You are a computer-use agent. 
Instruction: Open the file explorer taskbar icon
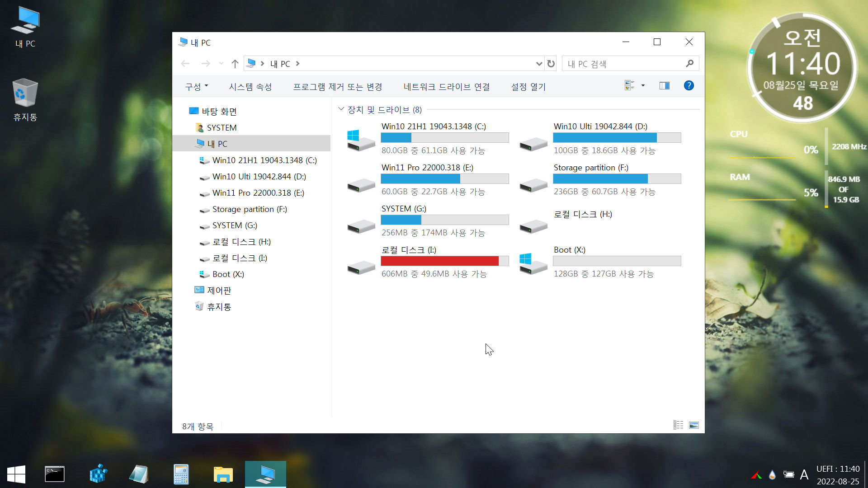(223, 474)
